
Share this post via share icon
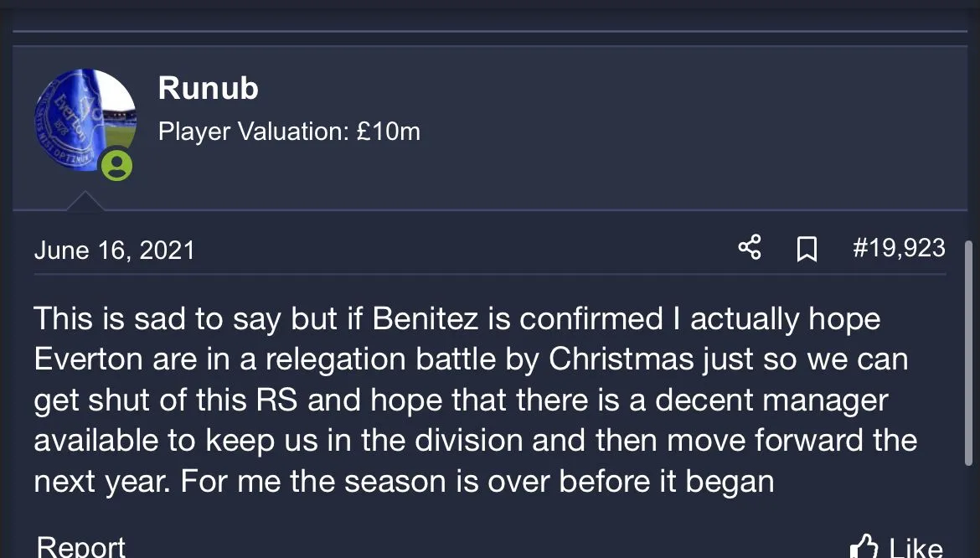750,248
